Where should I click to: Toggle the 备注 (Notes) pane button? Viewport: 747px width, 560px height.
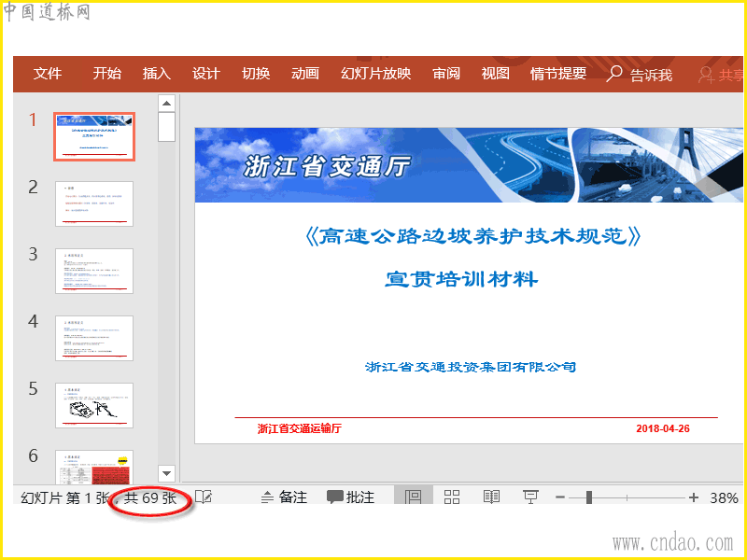[284, 497]
